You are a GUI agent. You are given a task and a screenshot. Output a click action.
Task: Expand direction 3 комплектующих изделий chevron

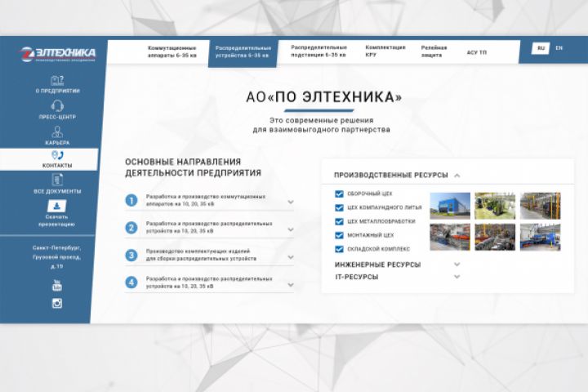(x=291, y=257)
